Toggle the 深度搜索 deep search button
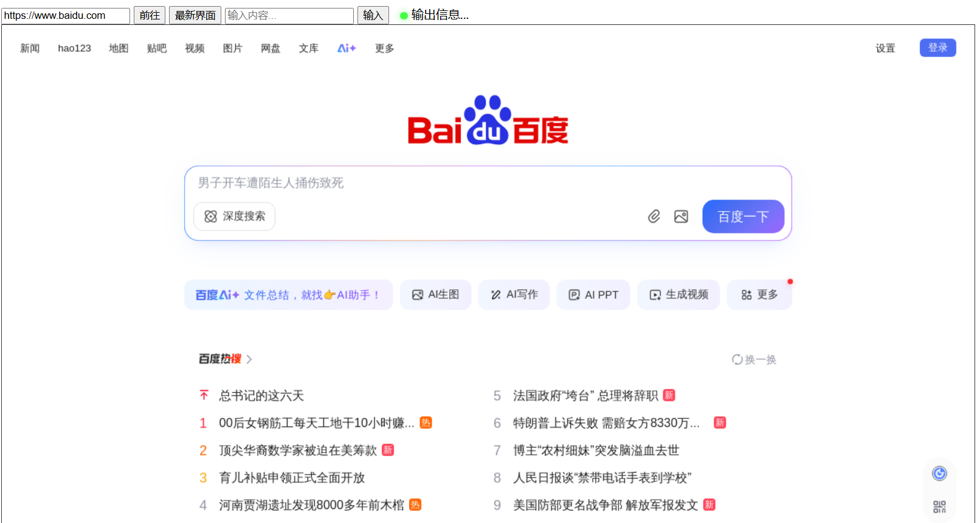The height and width of the screenshot is (523, 980). click(234, 216)
